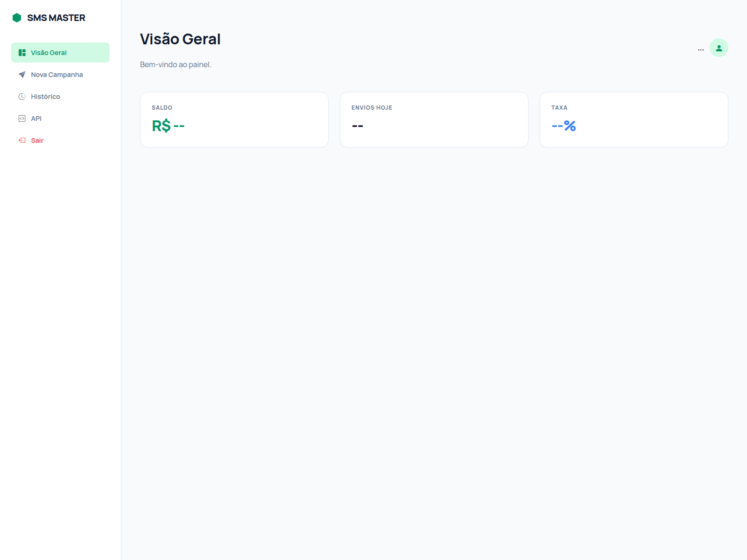
Task: Click the Visão Geral page heading
Action: 180,39
